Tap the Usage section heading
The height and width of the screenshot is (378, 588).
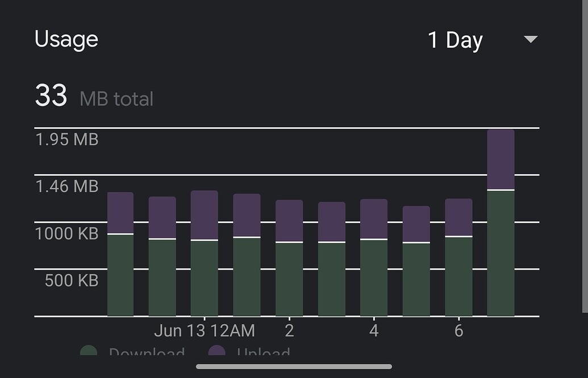pyautogui.click(x=66, y=39)
